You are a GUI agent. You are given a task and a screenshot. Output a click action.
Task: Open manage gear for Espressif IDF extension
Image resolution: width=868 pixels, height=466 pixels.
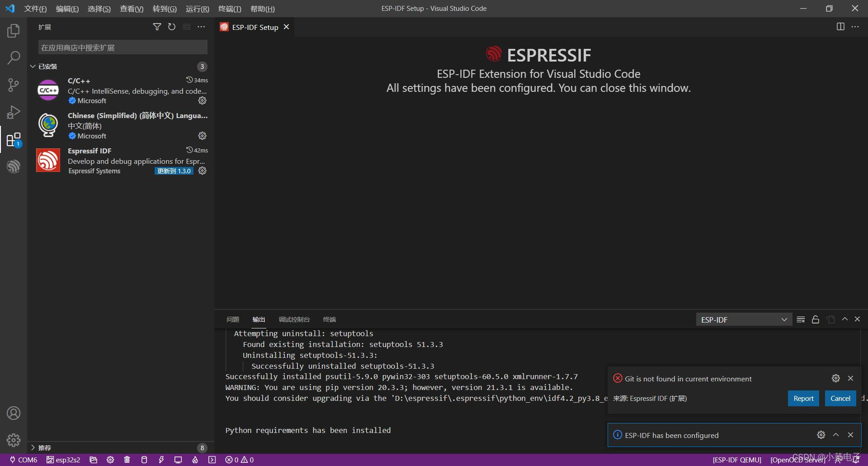(203, 171)
